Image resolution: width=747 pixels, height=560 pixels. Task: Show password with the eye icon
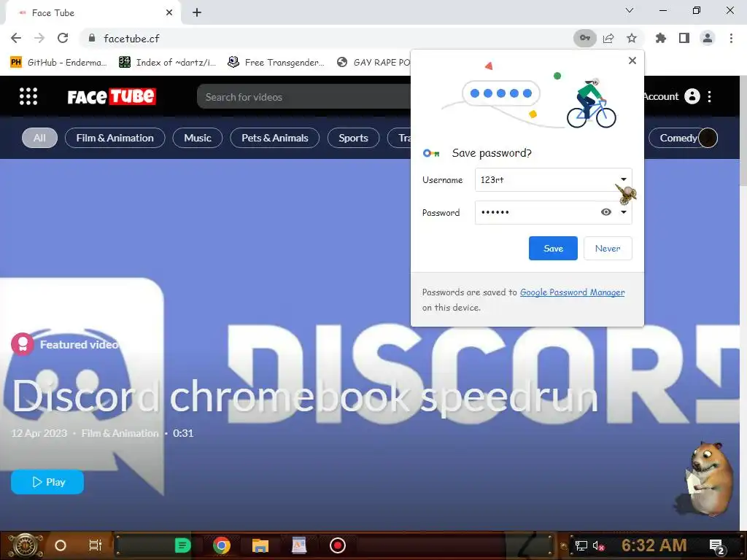pos(606,212)
